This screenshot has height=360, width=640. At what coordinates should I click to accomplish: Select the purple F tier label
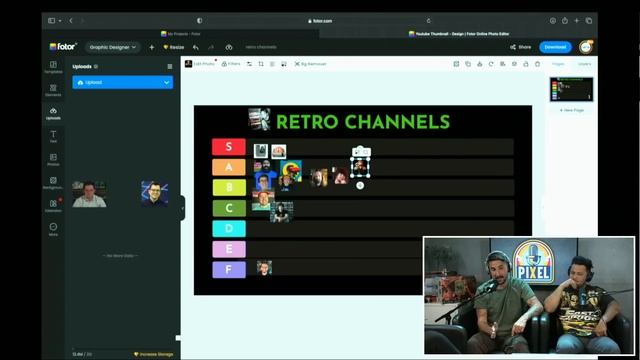tap(229, 270)
